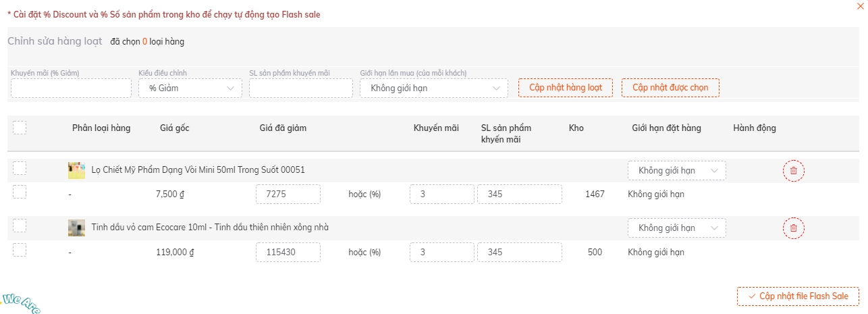Close the flash sale dialog with X

(x=859, y=5)
